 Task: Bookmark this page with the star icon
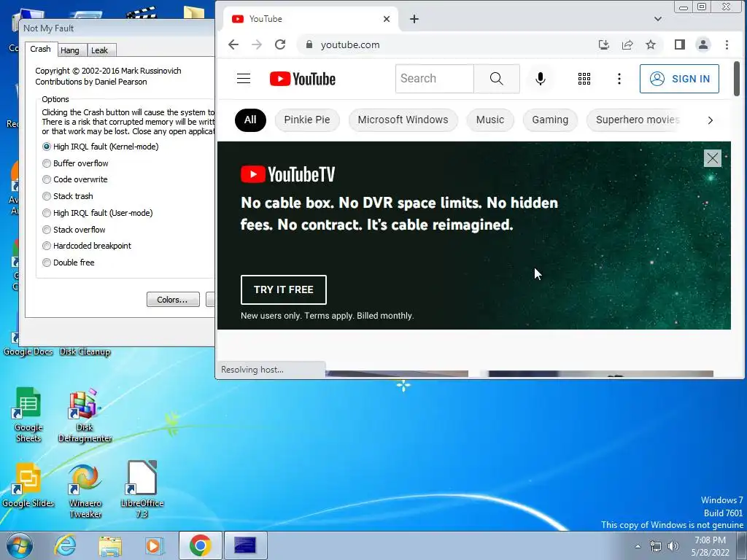click(651, 44)
